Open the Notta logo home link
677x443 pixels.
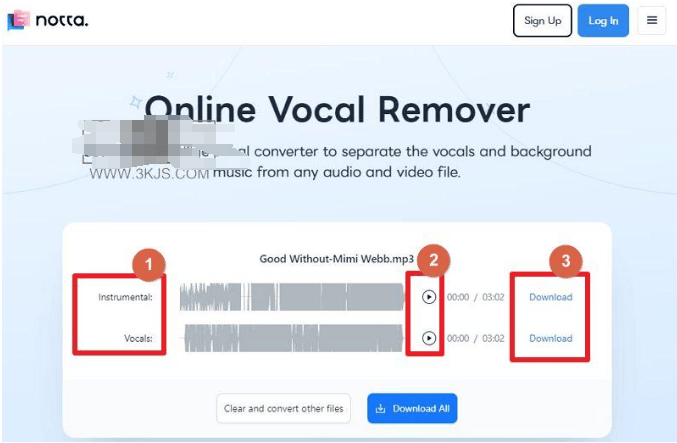(48, 20)
